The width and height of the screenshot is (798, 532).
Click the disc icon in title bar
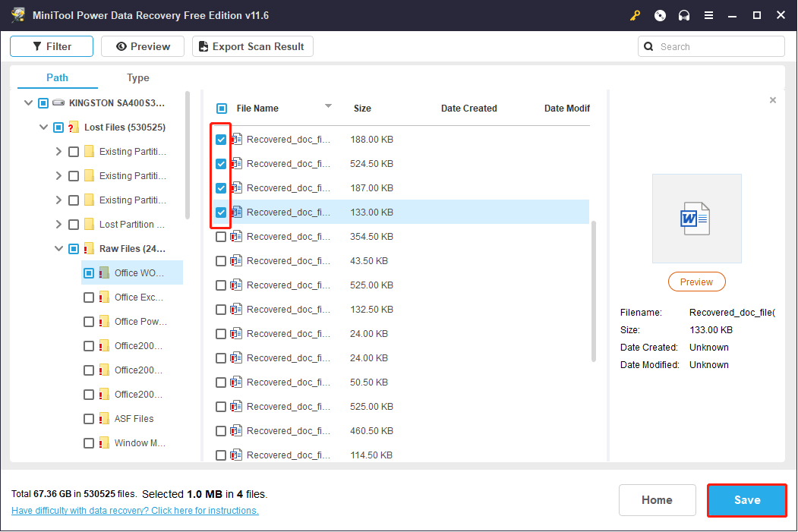click(660, 15)
